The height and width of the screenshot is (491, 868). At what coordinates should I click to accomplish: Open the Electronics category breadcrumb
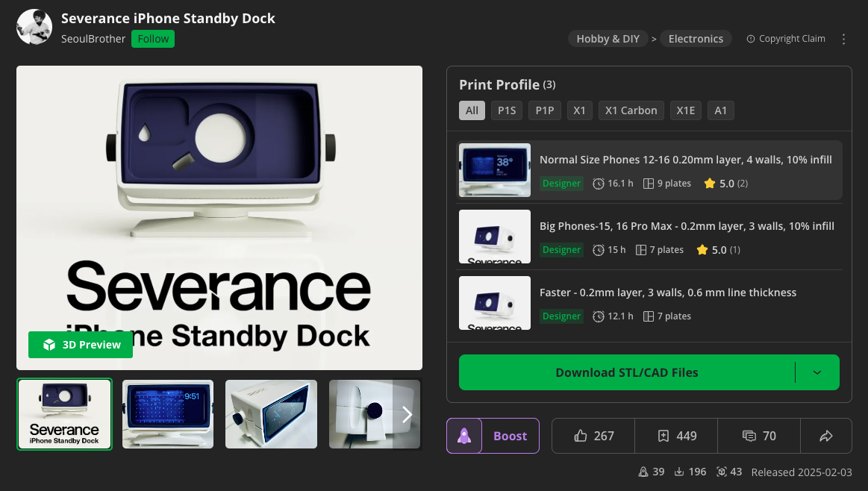pos(696,39)
